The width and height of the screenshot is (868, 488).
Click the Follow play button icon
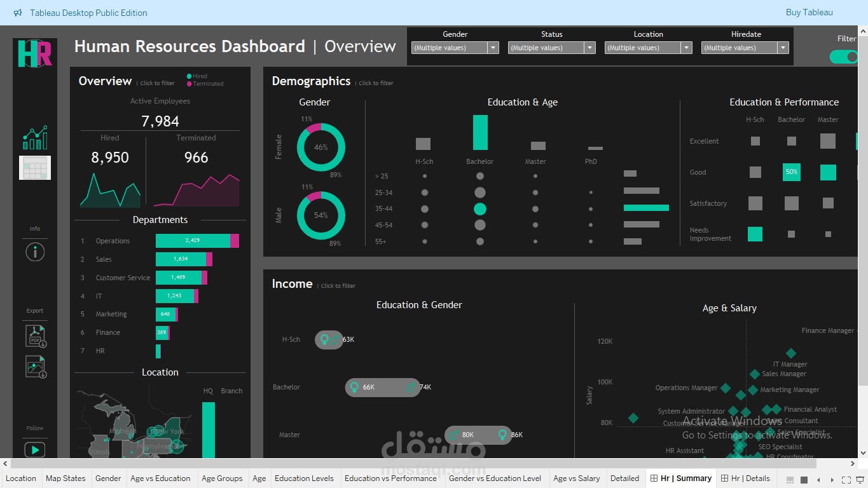[35, 450]
